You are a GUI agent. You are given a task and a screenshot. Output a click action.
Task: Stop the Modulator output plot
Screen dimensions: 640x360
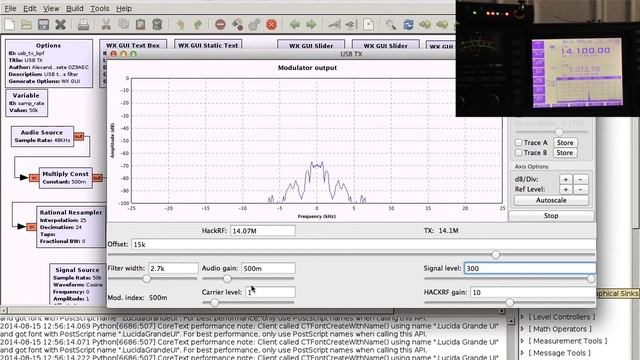[x=551, y=216]
